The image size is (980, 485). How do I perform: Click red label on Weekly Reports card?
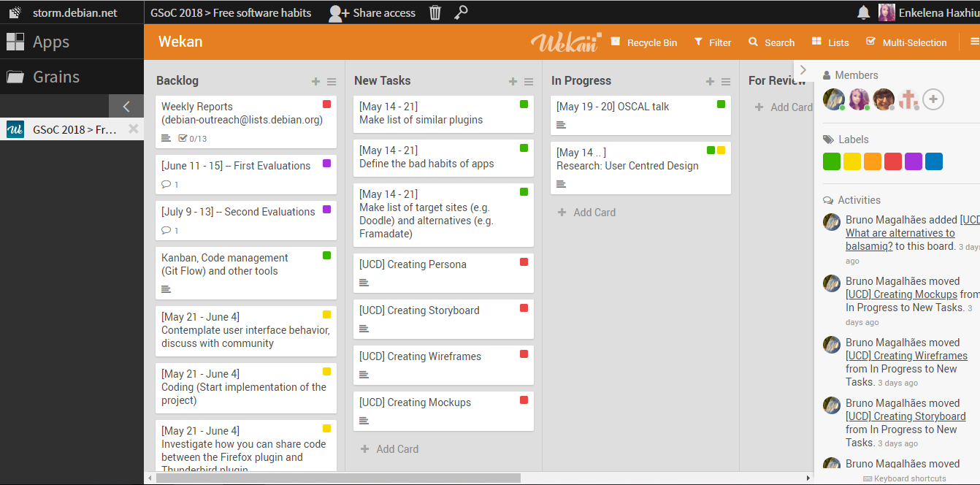pyautogui.click(x=327, y=104)
